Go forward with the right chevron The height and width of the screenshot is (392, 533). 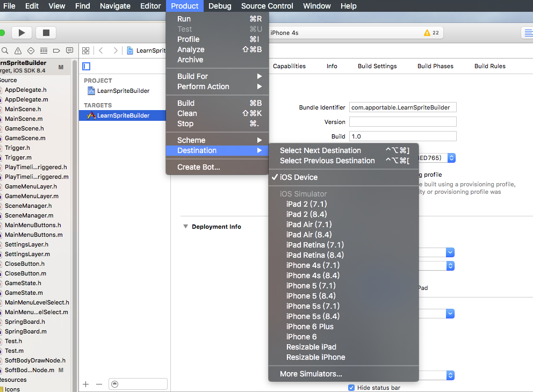point(116,50)
